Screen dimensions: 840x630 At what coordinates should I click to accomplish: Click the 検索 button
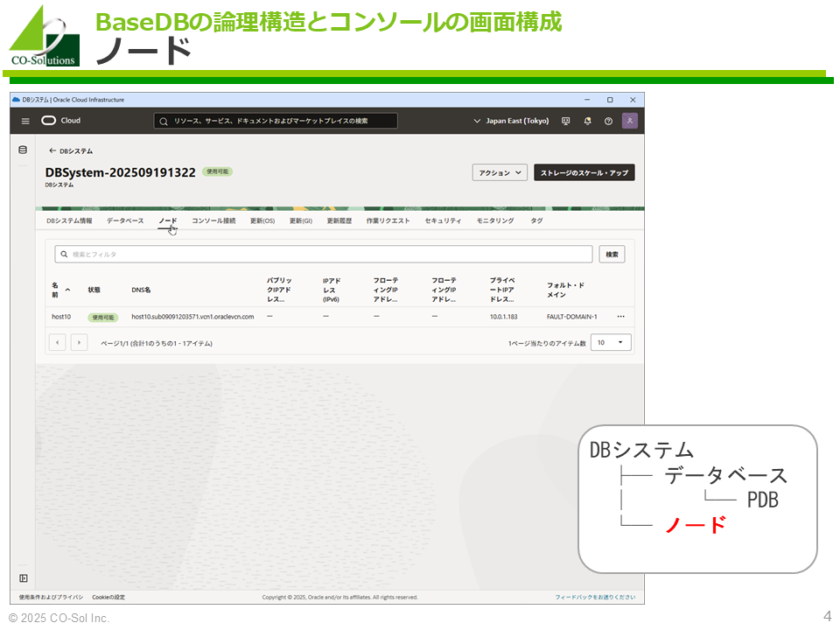(612, 255)
